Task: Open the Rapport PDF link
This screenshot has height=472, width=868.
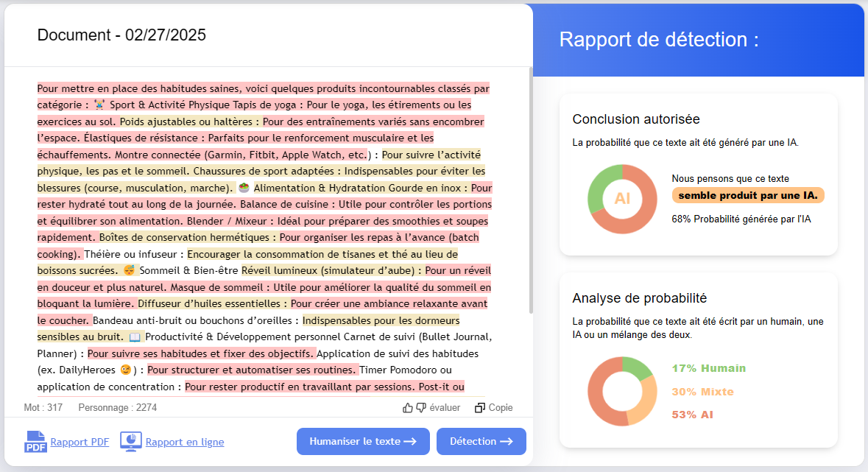Action: (80, 442)
